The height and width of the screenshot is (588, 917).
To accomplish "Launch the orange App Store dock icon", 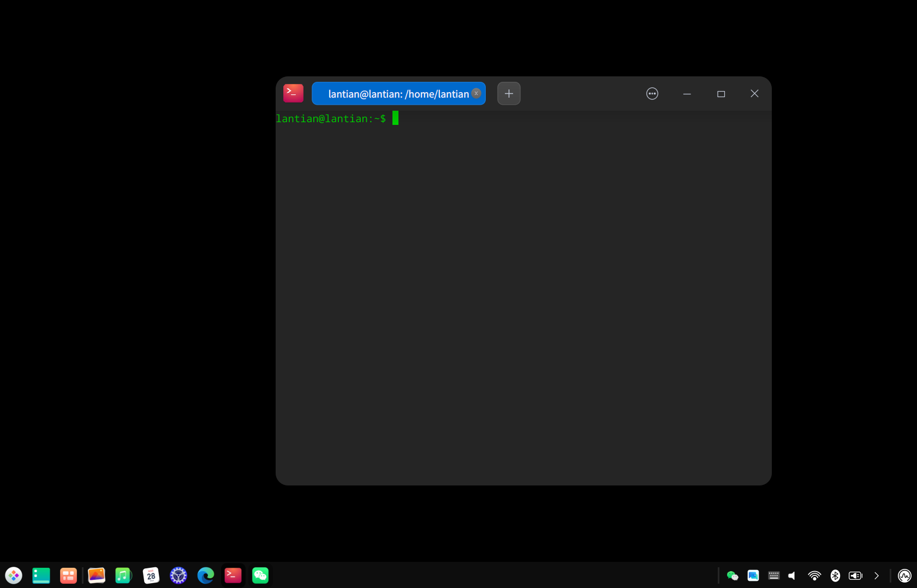I will click(x=68, y=575).
